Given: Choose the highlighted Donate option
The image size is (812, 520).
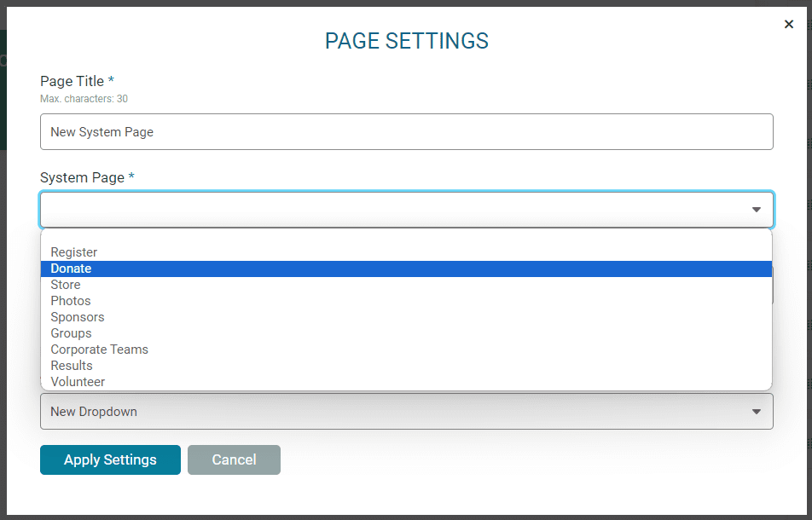Looking at the screenshot, I should click(x=407, y=269).
